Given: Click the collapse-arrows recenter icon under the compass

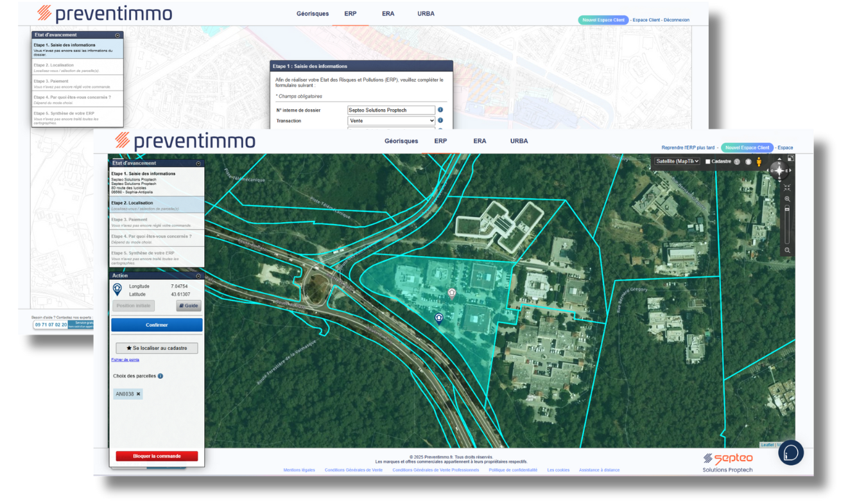Looking at the screenshot, I should click(787, 188).
